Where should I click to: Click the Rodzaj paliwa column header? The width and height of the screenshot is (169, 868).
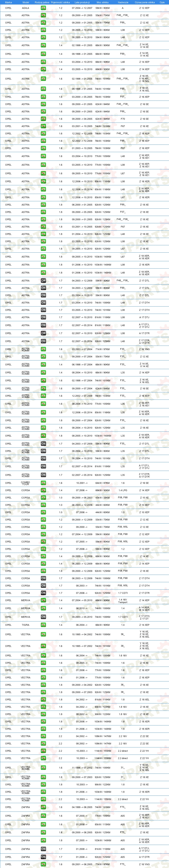pyautogui.click(x=42, y=2)
